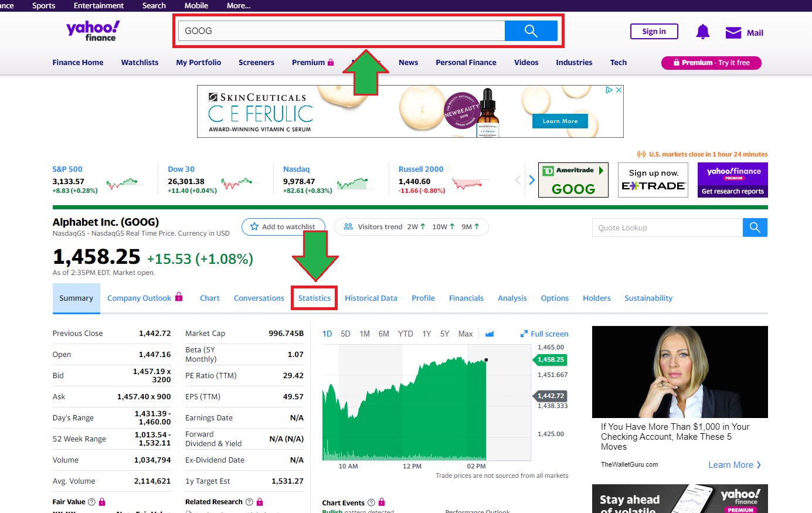Select the YTD chart range

point(406,334)
